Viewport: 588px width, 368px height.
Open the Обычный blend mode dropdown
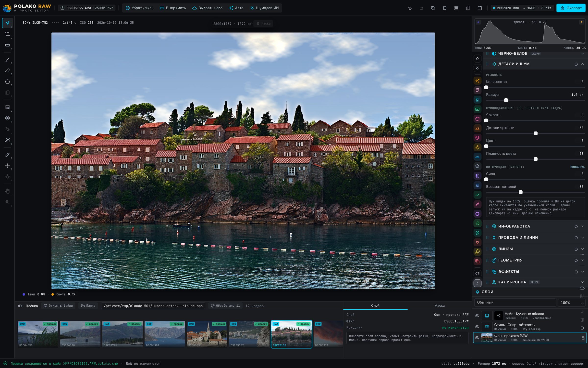(515, 302)
